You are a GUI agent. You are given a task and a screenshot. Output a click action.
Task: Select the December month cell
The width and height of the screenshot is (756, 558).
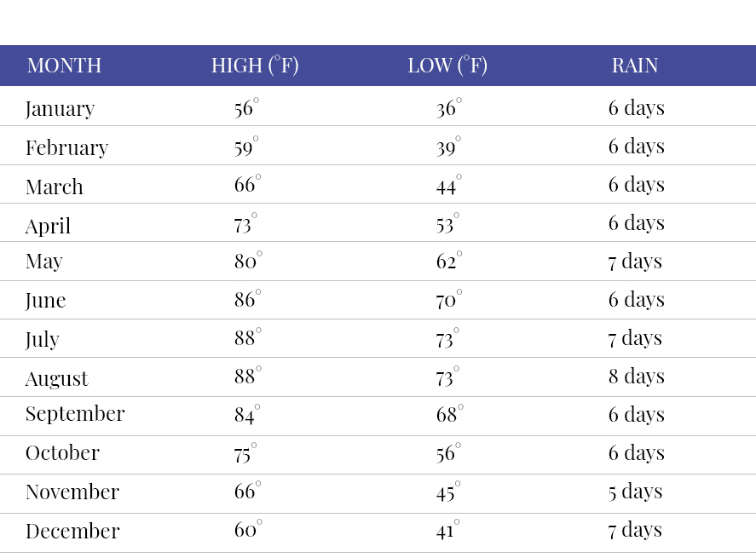click(72, 531)
